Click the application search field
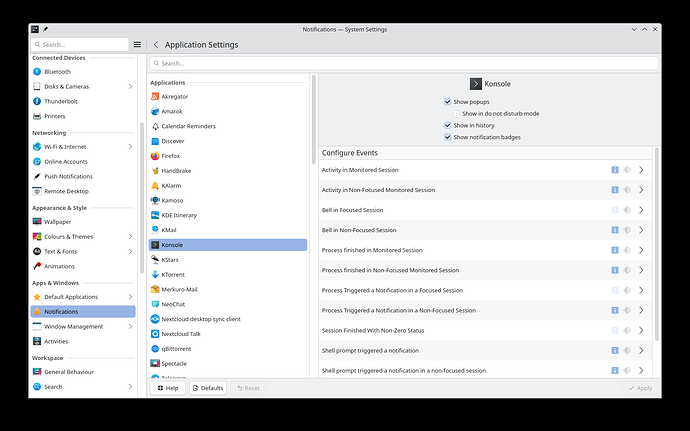 (x=403, y=63)
